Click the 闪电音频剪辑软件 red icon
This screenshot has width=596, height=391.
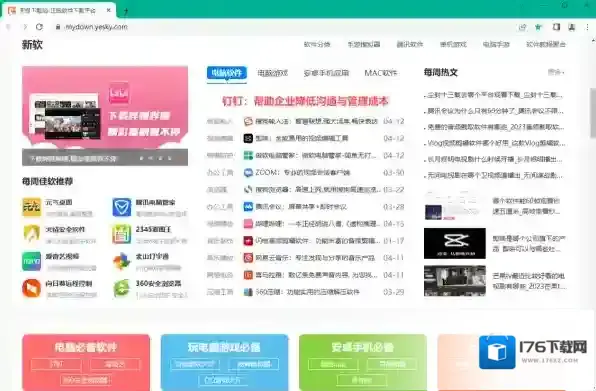[x=248, y=241]
